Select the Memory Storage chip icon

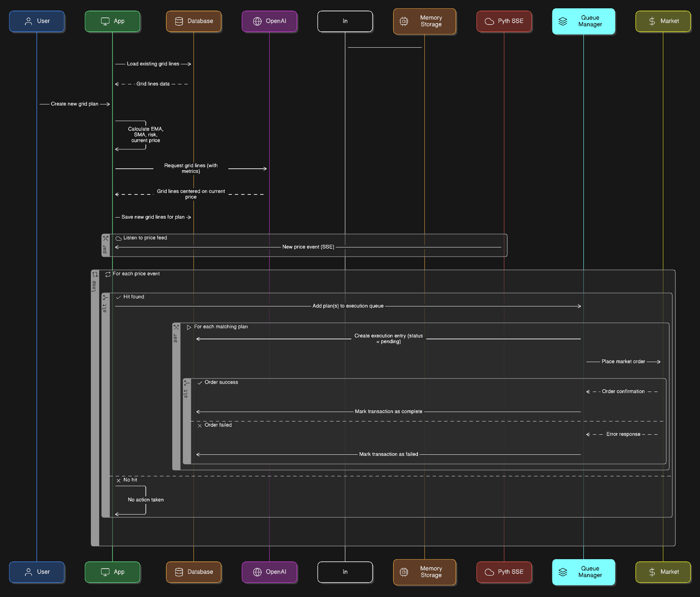(404, 22)
